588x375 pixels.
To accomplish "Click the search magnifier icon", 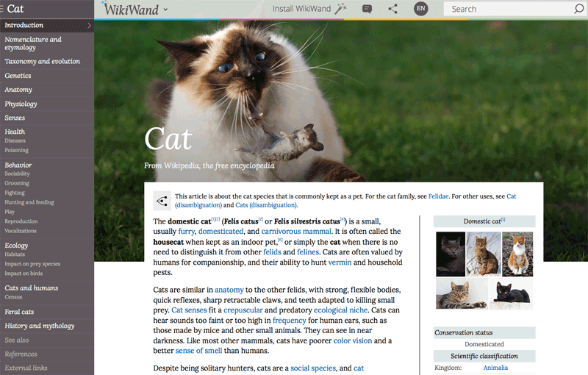I will tap(578, 10).
